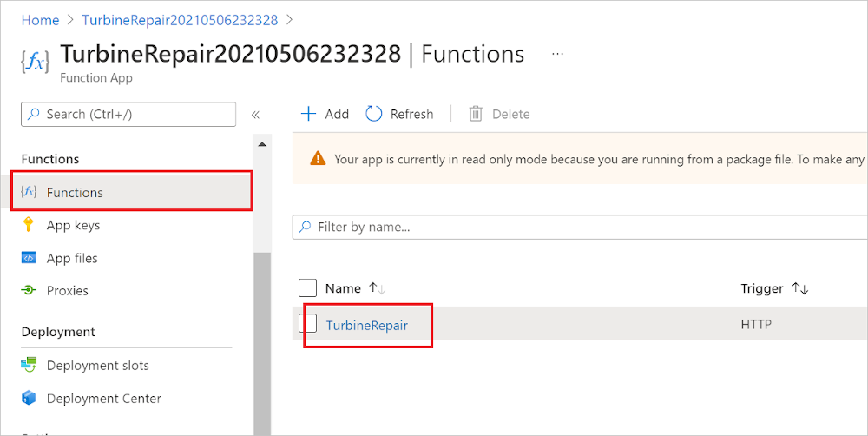Open TurbineRepair20210506232328 breadcrumb link
This screenshot has height=436, width=868.
180,21
